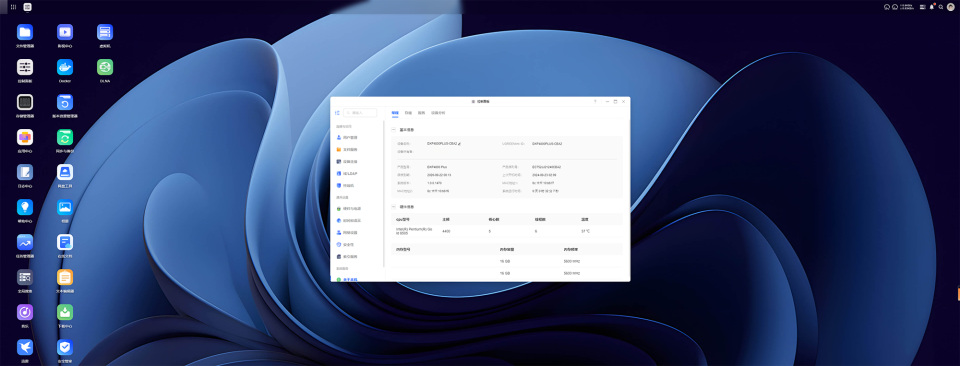Viewport: 960px width, 366px height.
Task: Collapse the hardware information section
Action: tap(394, 207)
